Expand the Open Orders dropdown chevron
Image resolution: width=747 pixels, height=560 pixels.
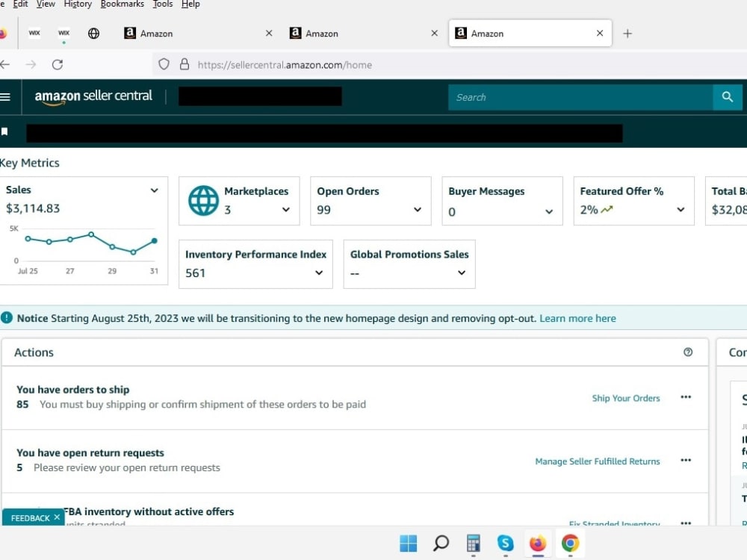[x=418, y=210]
